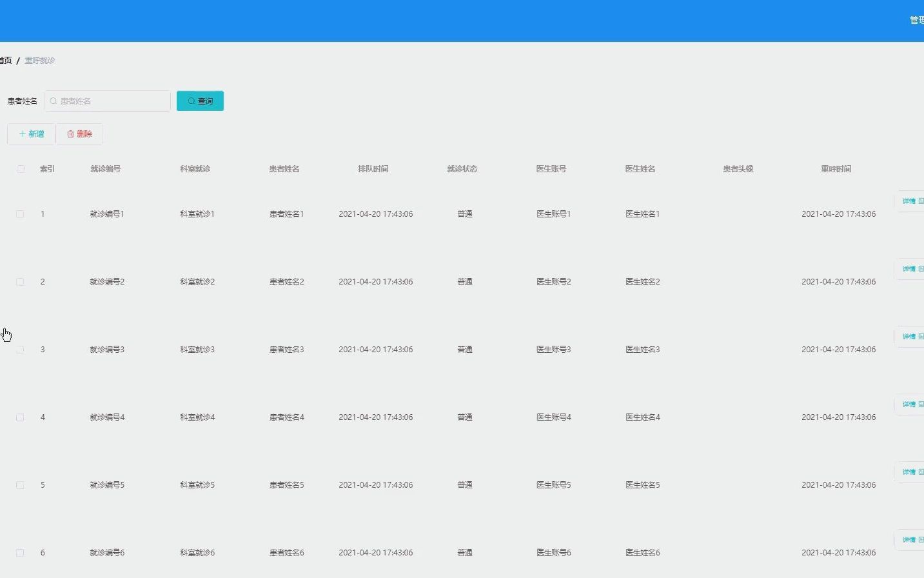Click the 重呼就诊 breadcrumb item

40,61
